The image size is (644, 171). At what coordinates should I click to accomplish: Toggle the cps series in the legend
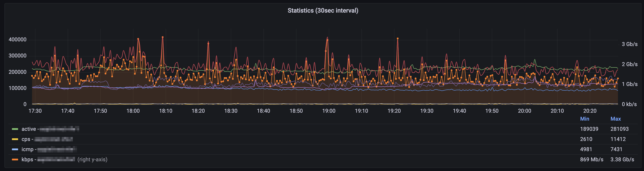tap(47, 139)
